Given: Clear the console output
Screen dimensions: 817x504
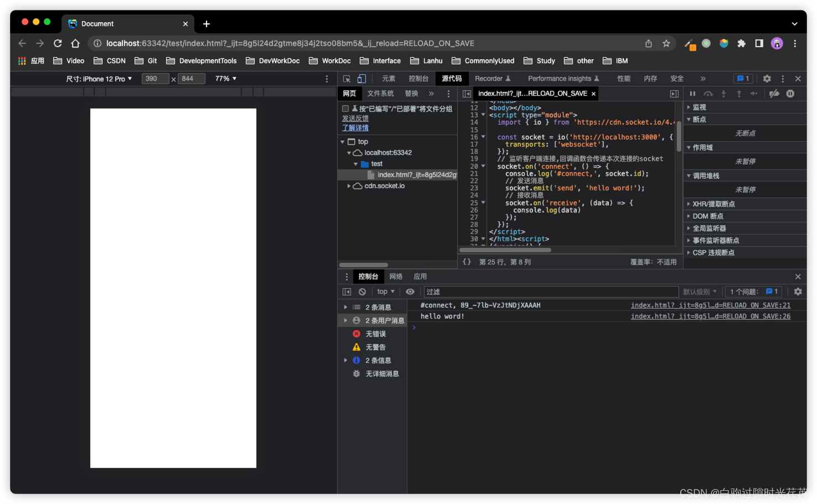Looking at the screenshot, I should point(362,292).
